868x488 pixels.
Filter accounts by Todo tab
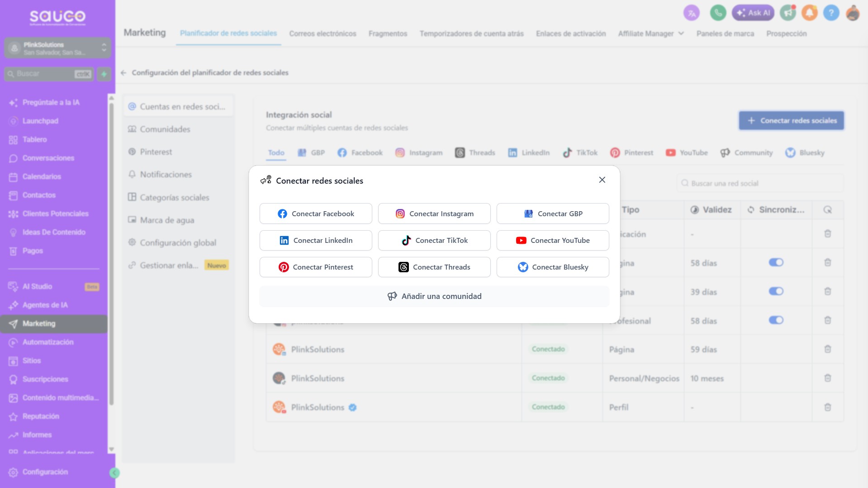(276, 153)
